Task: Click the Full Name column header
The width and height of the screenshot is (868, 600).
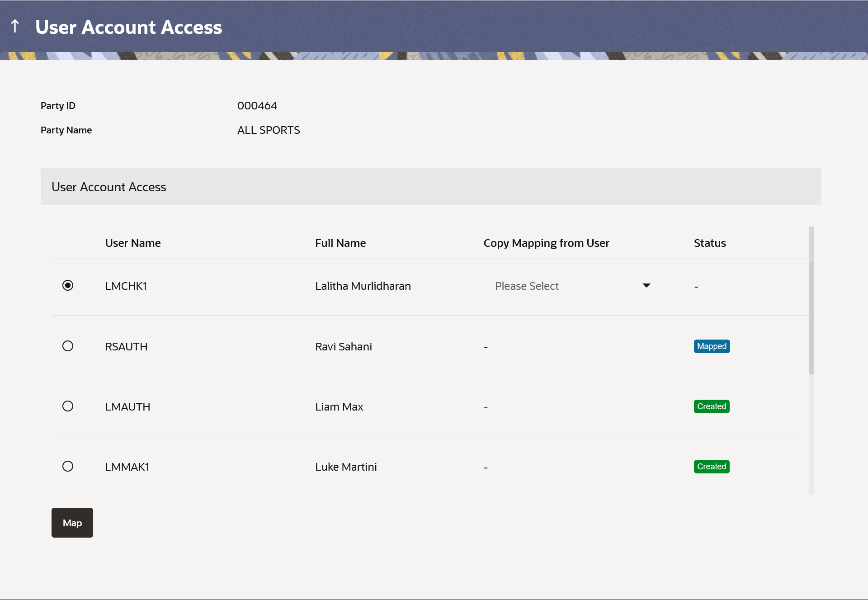Action: 340,243
